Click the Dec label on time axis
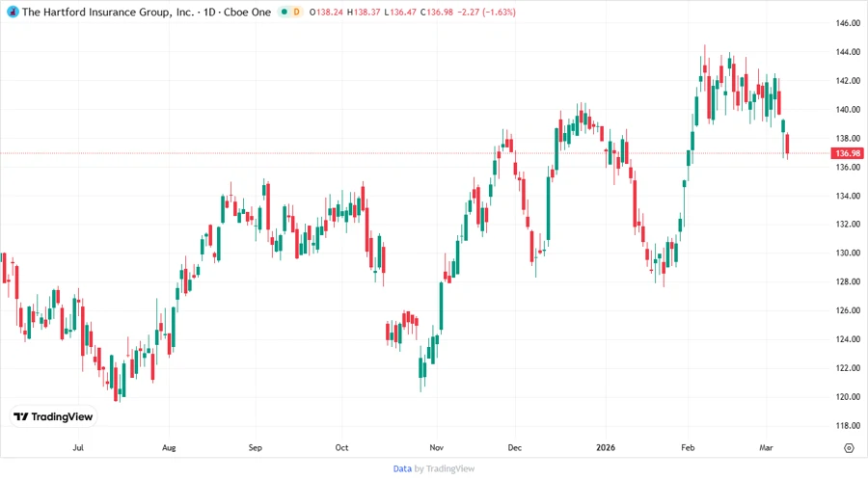 tap(515, 447)
